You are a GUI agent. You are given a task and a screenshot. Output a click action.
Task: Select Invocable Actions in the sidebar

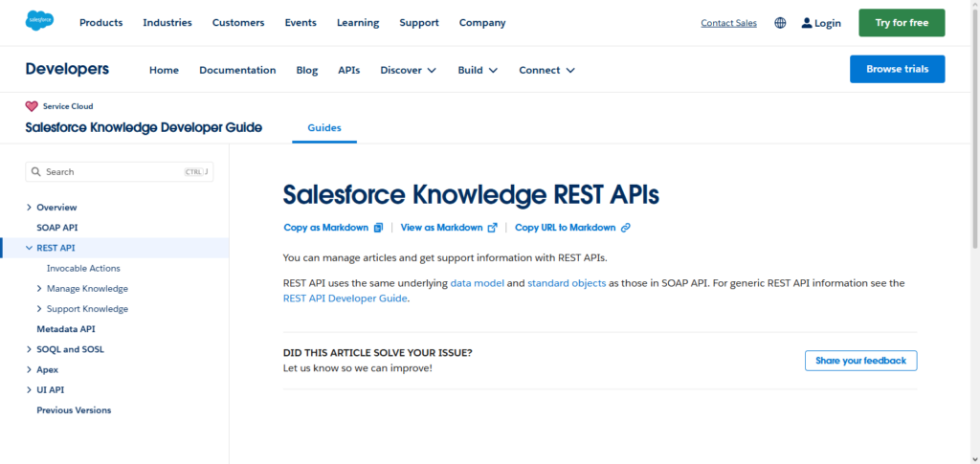click(83, 269)
